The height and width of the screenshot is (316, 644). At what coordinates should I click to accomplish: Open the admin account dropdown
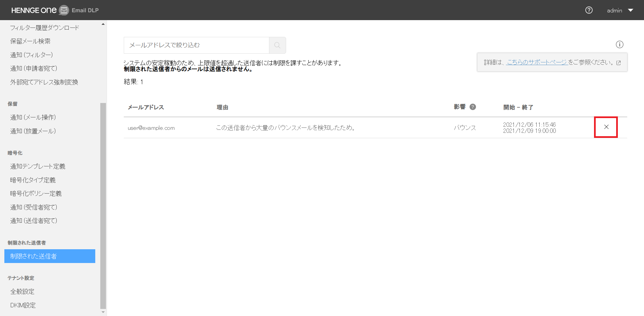point(620,10)
